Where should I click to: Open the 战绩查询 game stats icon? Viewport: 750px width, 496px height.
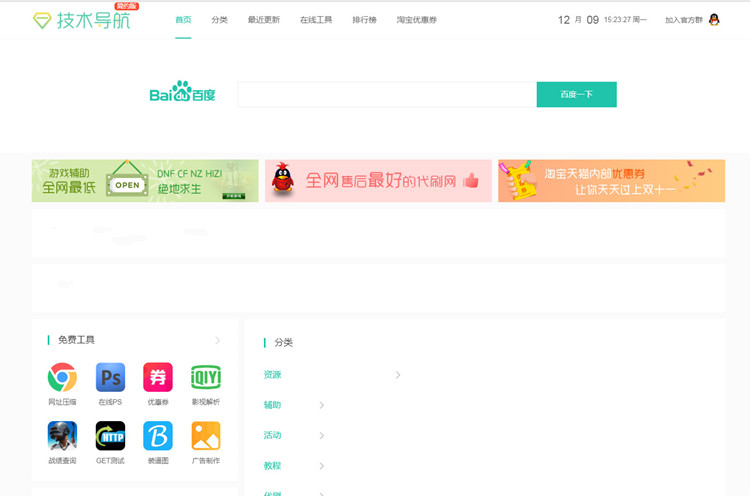62,436
